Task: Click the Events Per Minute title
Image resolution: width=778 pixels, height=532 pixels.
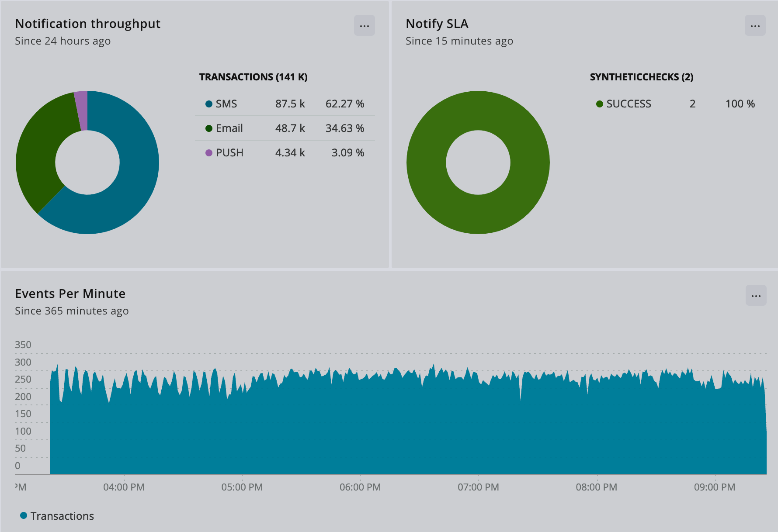Action: click(70, 294)
